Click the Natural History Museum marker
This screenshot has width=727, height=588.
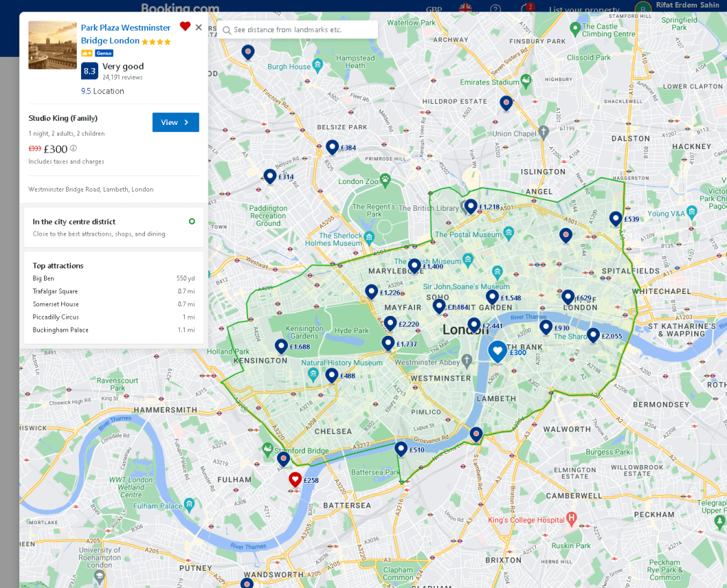313,374
